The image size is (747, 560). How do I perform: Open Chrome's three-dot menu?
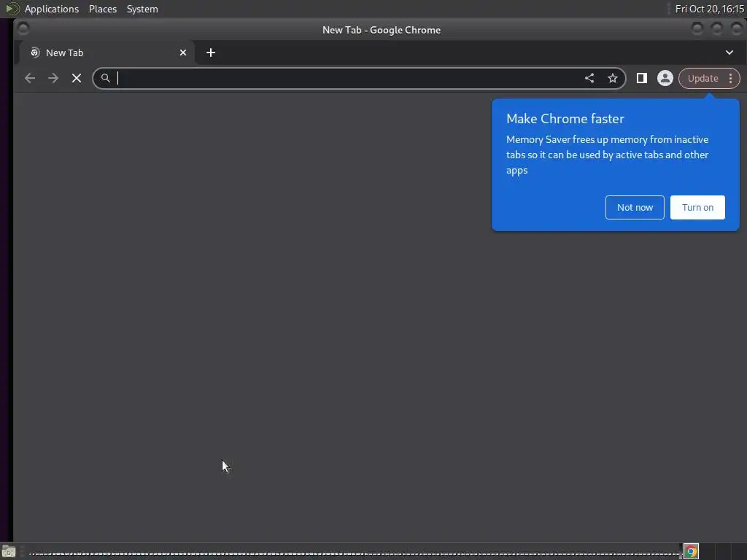731,79
